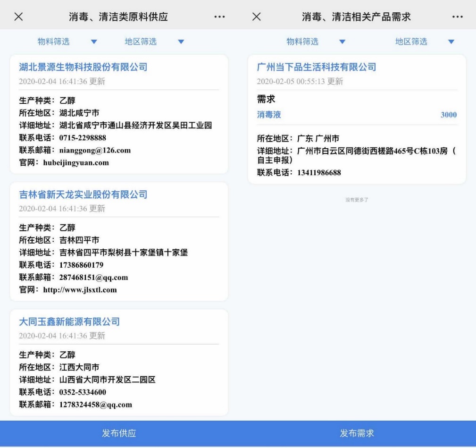Open 广州当下品生活科技有限公司 demand listing
This screenshot has width=476, height=448.
click(x=317, y=67)
